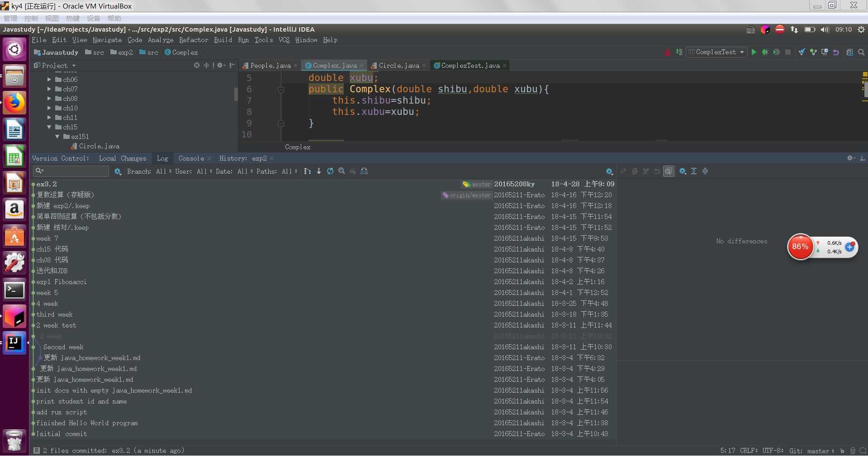Click Show Long Edges arrow icon
Image resolution: width=868 pixels, height=456 pixels.
(319, 171)
